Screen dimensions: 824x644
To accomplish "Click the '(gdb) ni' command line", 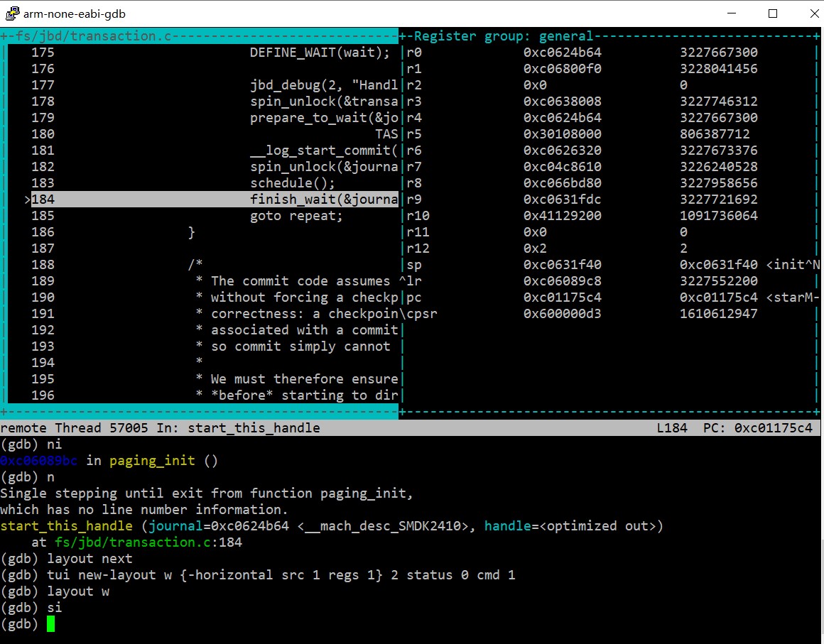I will pyautogui.click(x=31, y=444).
